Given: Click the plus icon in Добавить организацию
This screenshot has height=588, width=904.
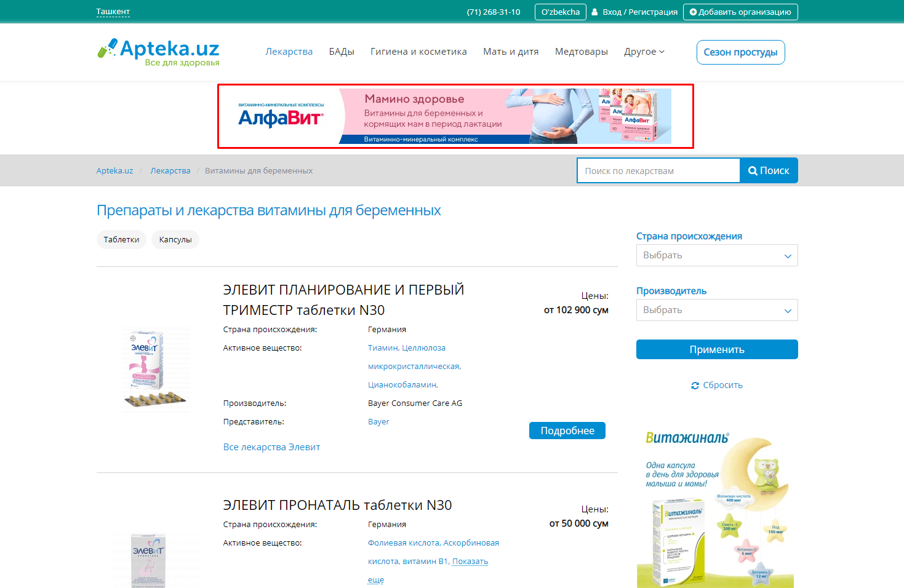Looking at the screenshot, I should click(x=693, y=12).
